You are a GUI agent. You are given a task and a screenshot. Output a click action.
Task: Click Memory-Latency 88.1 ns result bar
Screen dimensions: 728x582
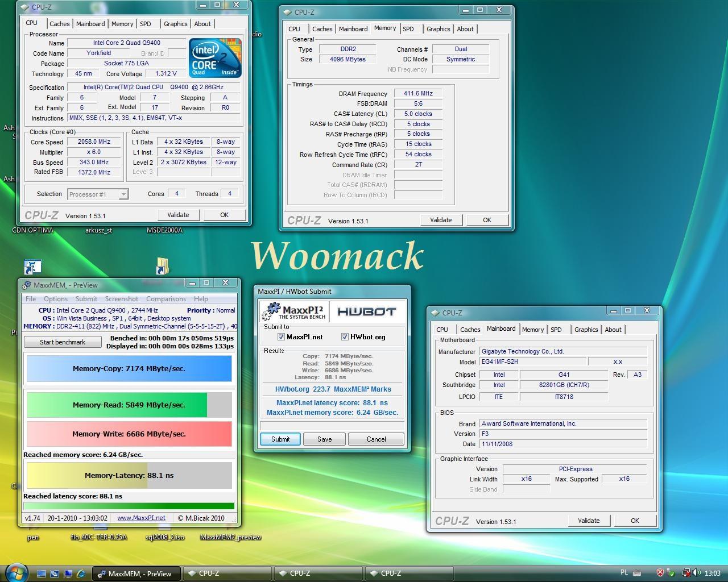pyautogui.click(x=129, y=475)
